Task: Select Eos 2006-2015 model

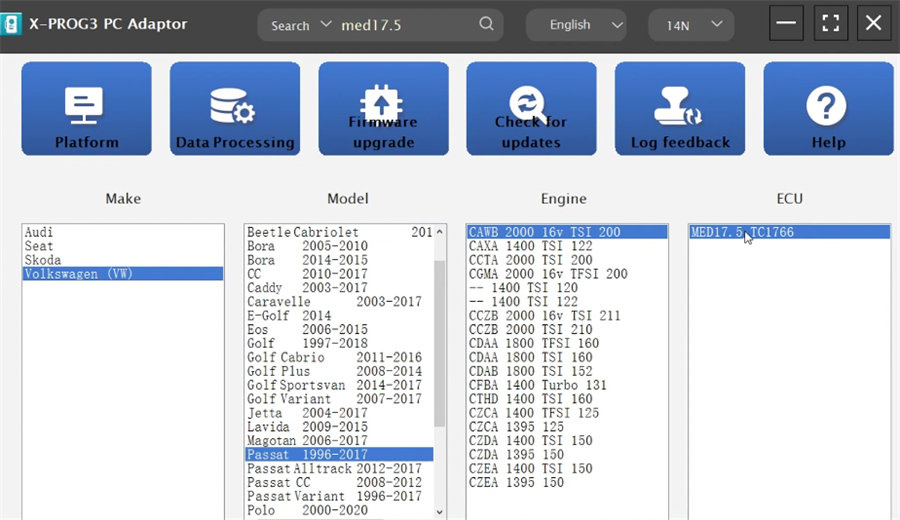Action: [339, 329]
